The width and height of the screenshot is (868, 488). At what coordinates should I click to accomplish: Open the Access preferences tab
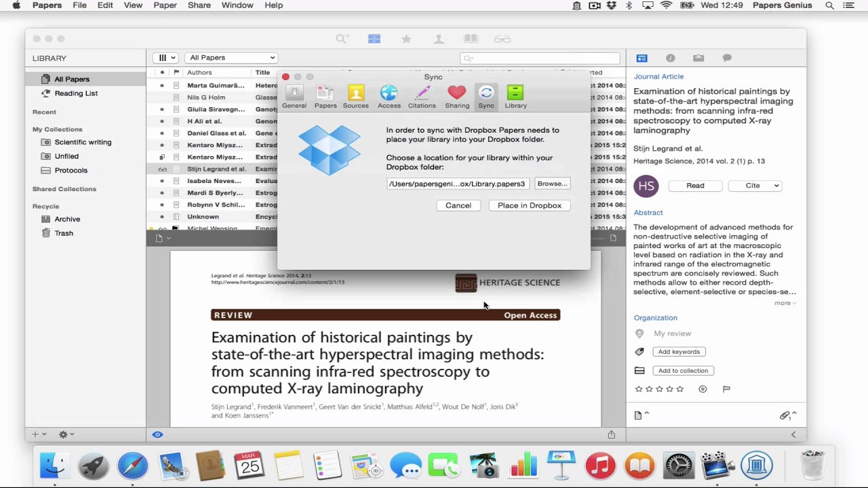(x=389, y=96)
